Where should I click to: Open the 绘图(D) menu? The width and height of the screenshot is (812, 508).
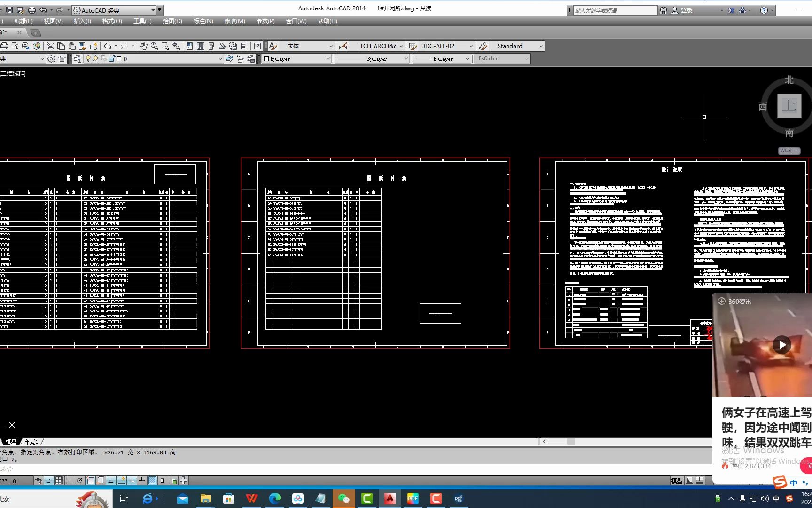pyautogui.click(x=172, y=21)
